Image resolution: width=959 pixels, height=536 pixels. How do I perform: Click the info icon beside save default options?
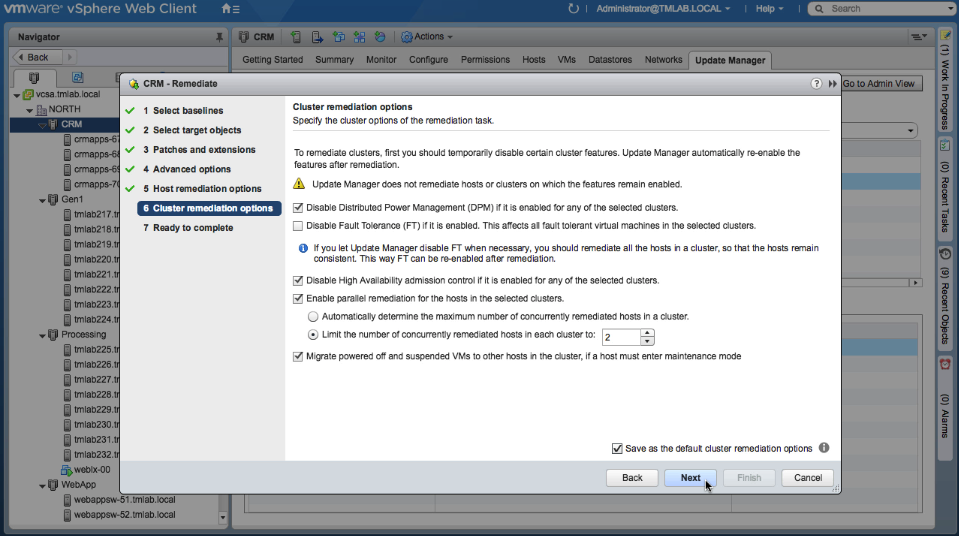pyautogui.click(x=824, y=448)
